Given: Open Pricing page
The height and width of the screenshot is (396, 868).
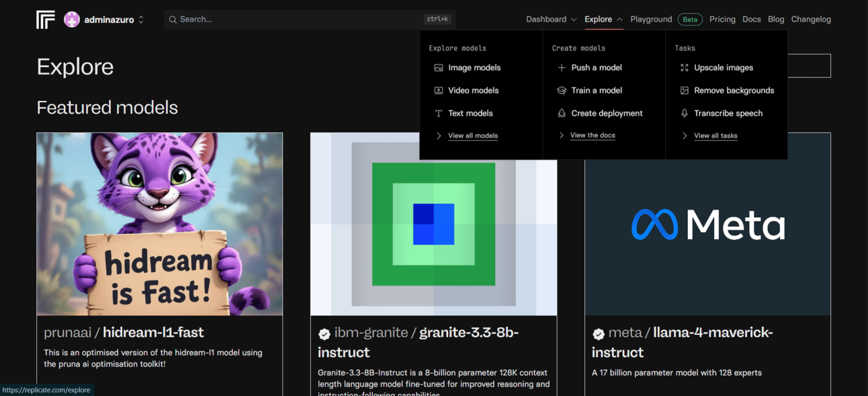Looking at the screenshot, I should coord(722,19).
